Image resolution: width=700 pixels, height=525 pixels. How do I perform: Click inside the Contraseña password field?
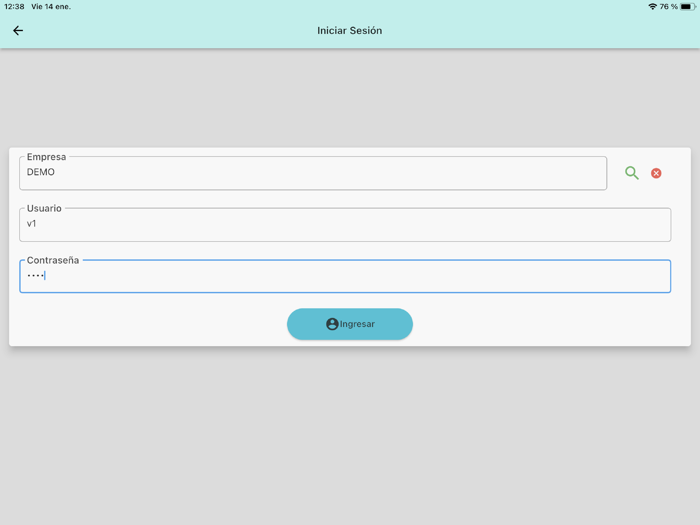345,276
